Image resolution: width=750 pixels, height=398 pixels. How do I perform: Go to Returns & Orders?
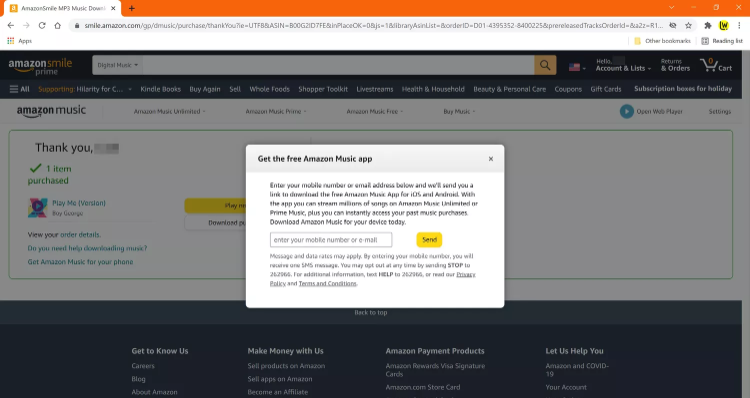[675, 65]
